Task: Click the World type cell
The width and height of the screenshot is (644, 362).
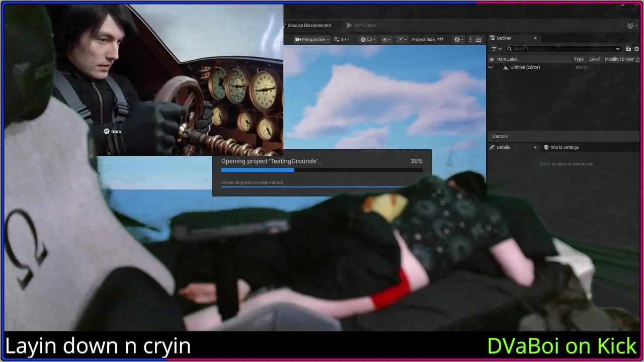Action: tap(581, 67)
